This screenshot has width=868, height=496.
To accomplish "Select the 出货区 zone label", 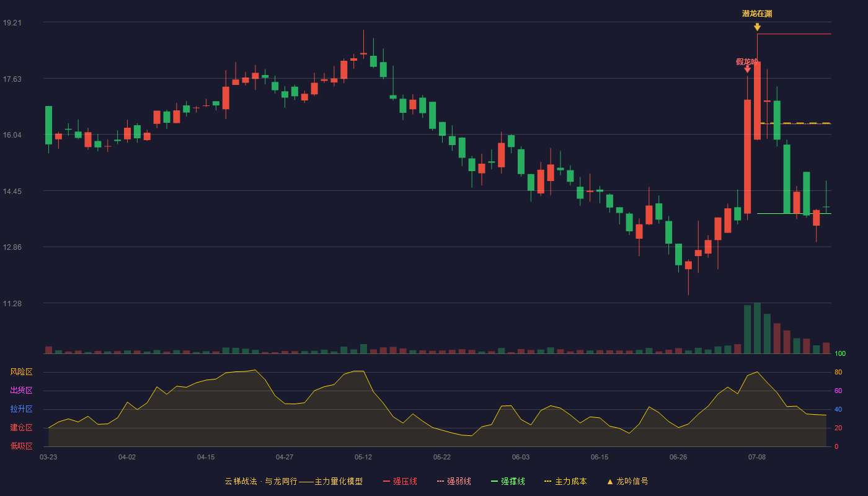I will [x=21, y=391].
